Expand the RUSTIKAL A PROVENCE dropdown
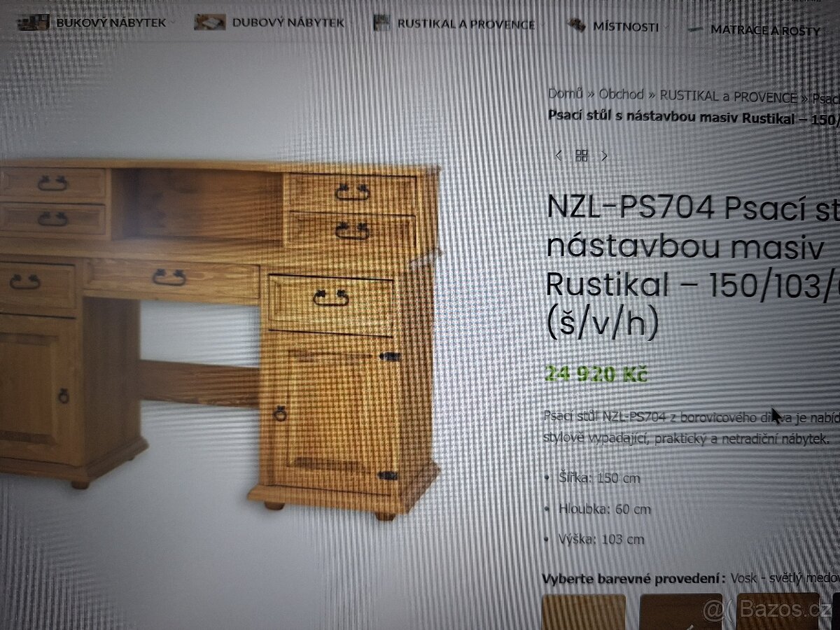 466,24
